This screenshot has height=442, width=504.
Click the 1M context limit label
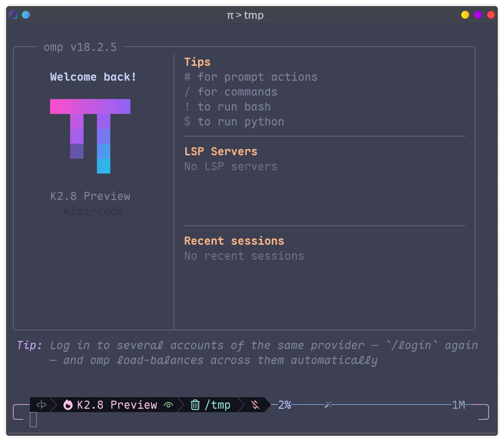(458, 405)
